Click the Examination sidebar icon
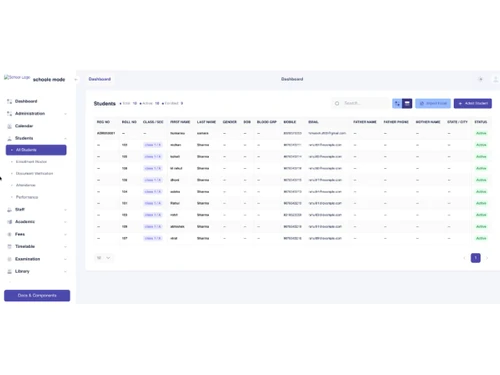This screenshot has height=375, width=500. pyautogui.click(x=9, y=259)
